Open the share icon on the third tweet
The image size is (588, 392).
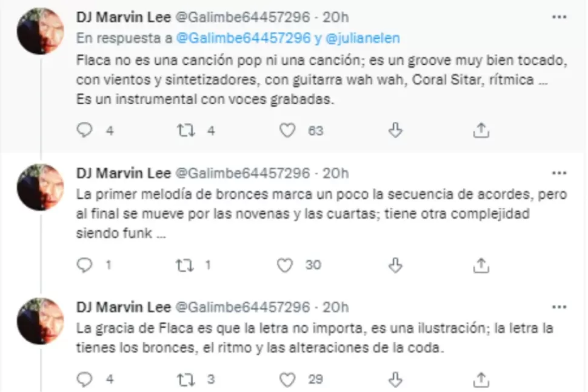[481, 379]
